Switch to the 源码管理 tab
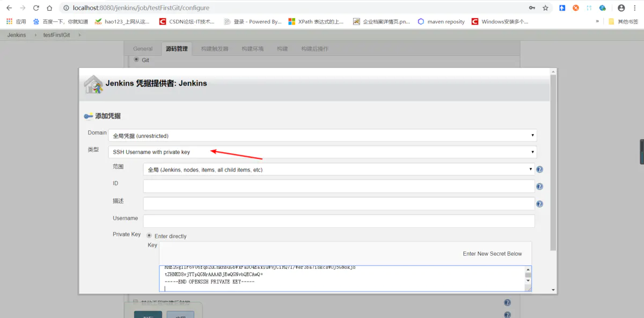 (x=177, y=49)
